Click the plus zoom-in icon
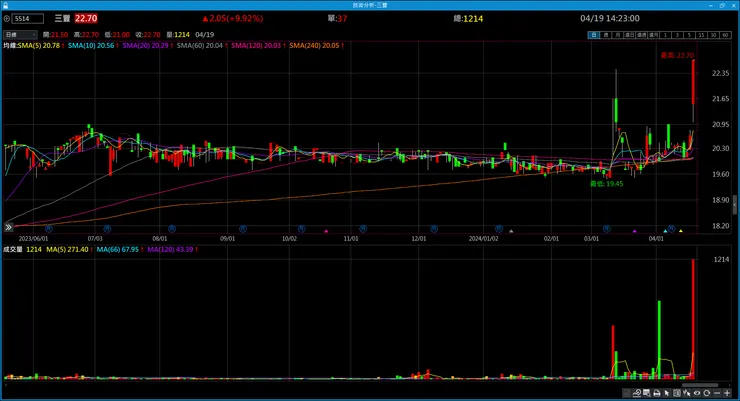This screenshot has width=740, height=401. pos(727,393)
